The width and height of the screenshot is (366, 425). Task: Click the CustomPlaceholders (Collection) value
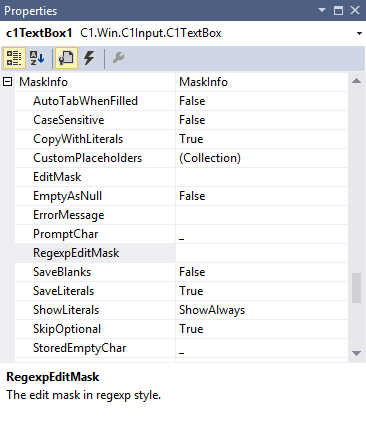click(x=262, y=158)
